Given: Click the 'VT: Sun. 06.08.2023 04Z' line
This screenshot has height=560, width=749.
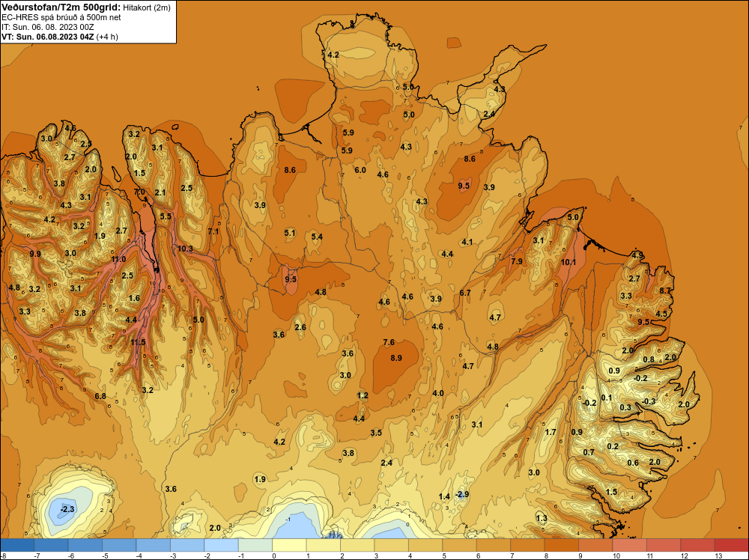Looking at the screenshot, I should tap(48, 37).
